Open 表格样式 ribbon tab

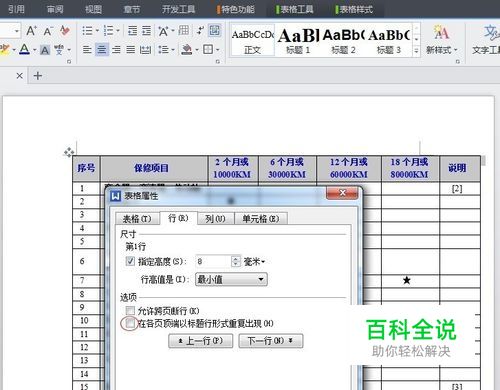click(x=354, y=9)
